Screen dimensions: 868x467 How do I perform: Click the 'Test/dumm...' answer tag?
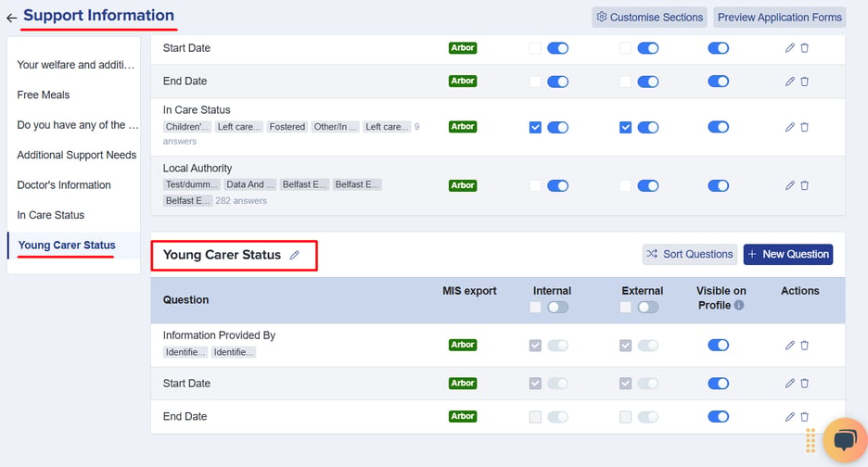[192, 184]
